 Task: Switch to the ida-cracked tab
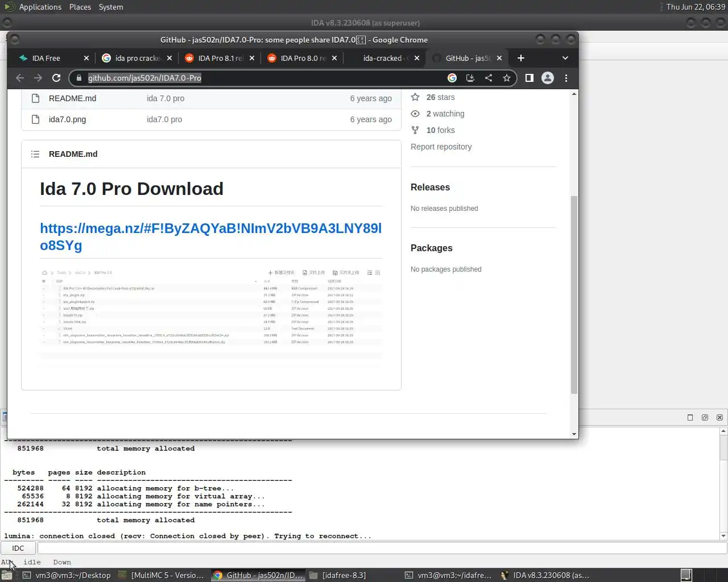384,58
